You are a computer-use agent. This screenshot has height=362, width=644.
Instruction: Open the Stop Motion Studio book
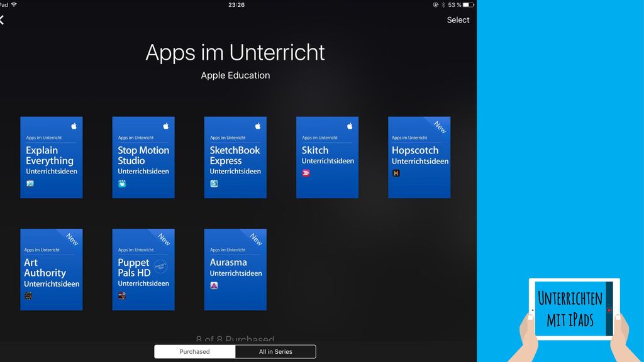pos(143,157)
